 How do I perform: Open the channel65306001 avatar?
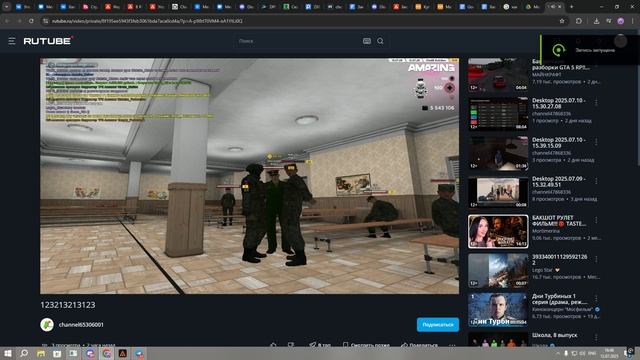coord(47,324)
